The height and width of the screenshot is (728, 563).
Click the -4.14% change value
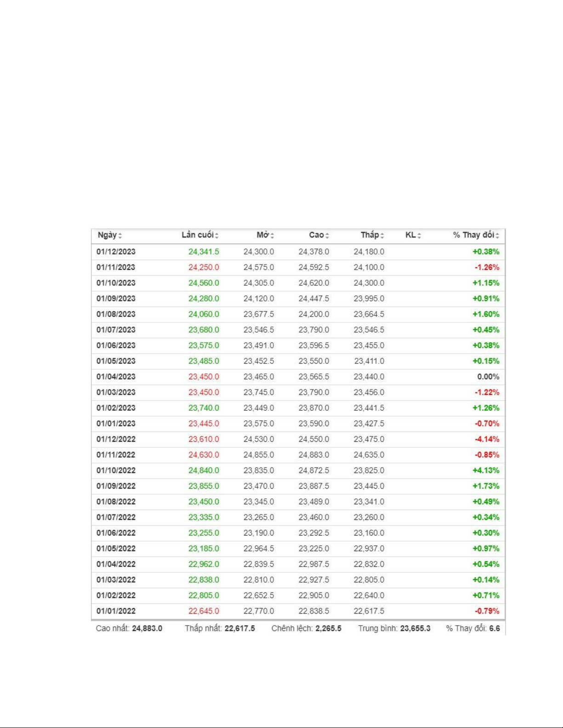pos(487,439)
